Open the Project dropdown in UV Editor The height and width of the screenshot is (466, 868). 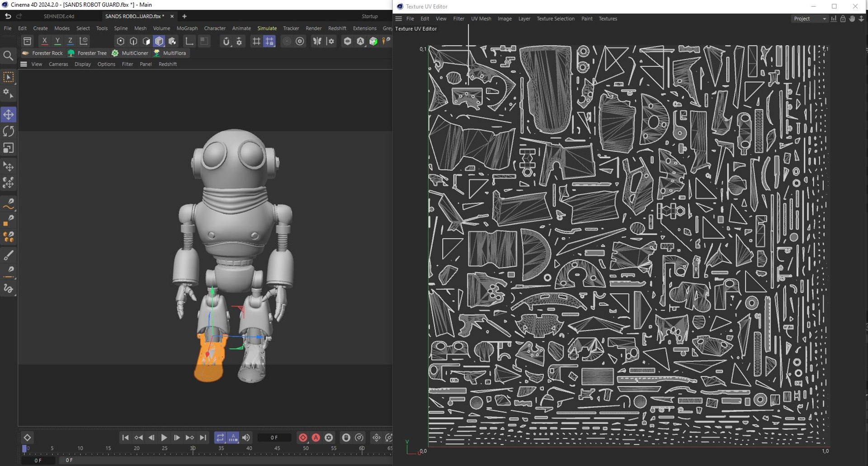(810, 19)
